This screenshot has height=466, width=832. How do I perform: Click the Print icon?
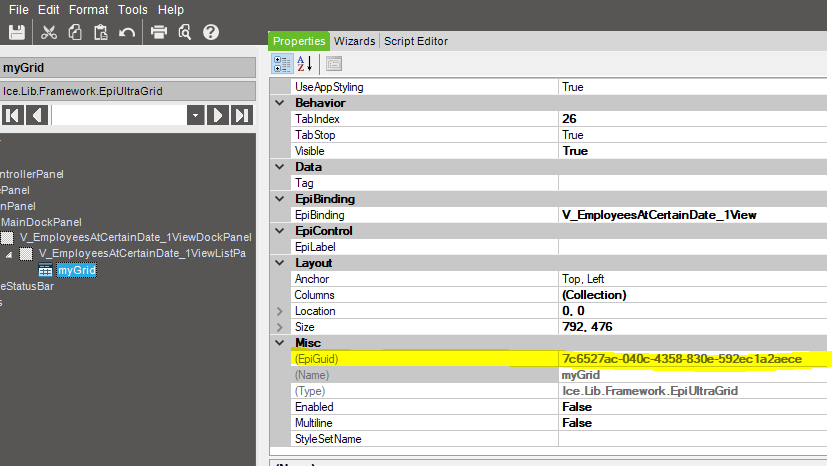159,32
